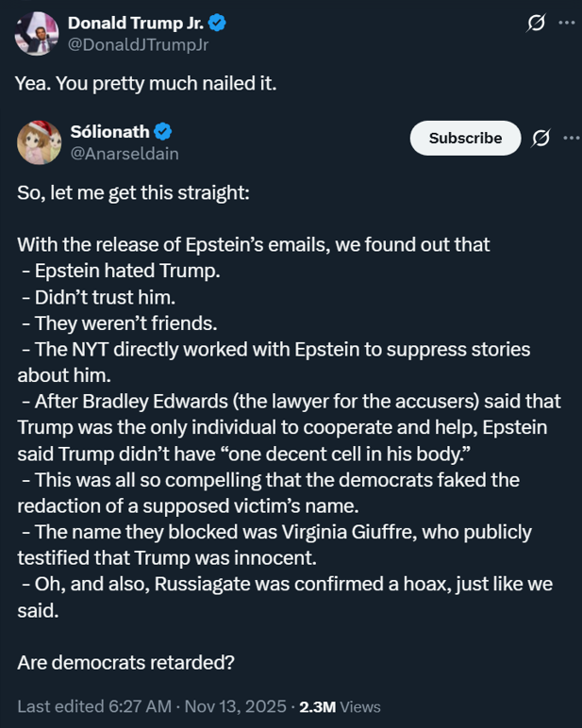Open the @Anarseldain handle link
This screenshot has height=728, width=582.
point(125,152)
